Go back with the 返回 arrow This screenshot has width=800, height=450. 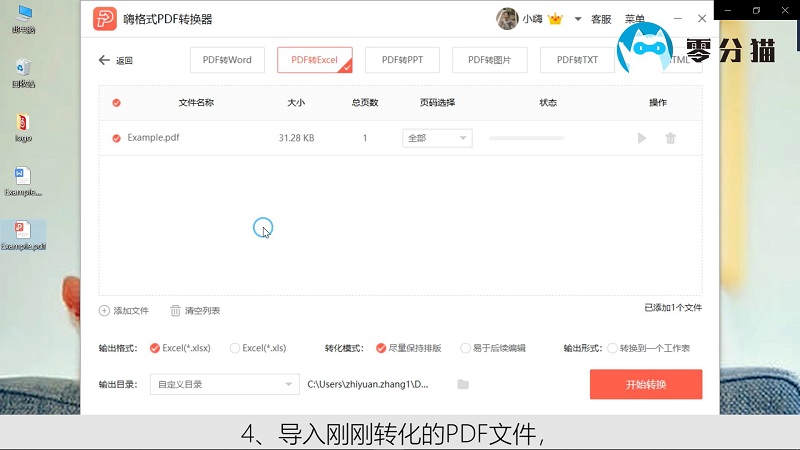coord(104,60)
